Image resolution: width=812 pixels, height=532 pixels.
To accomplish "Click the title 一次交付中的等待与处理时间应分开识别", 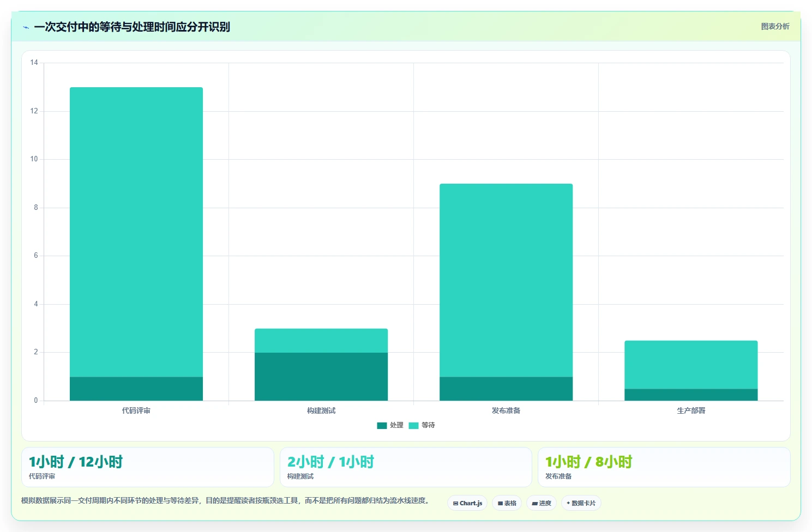I will click(x=132, y=27).
